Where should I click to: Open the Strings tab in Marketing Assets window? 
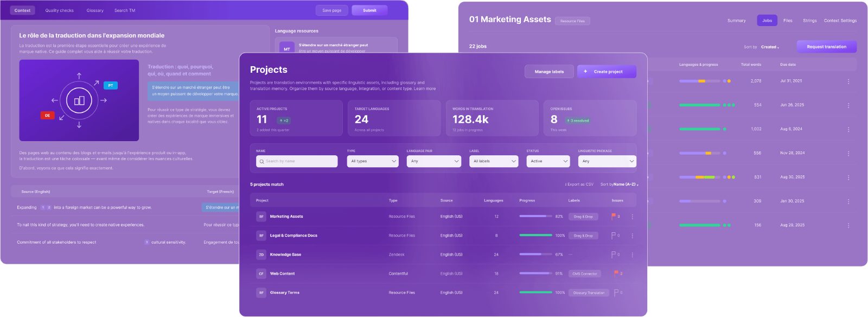pos(809,21)
